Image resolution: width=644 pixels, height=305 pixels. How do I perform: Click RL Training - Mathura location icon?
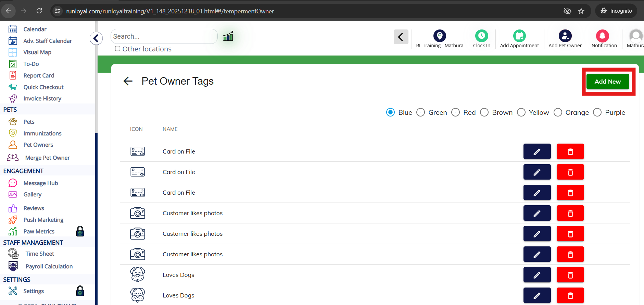(440, 36)
